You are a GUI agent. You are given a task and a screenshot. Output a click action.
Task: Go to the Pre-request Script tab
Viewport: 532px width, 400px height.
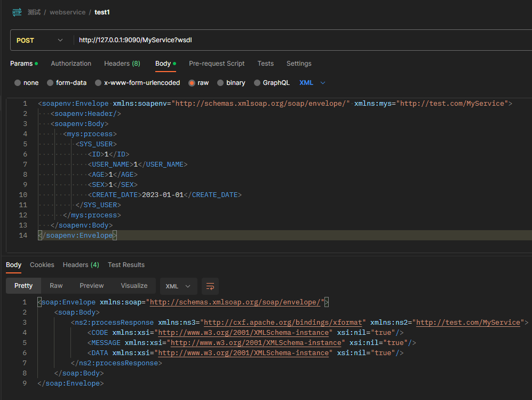[x=217, y=64]
